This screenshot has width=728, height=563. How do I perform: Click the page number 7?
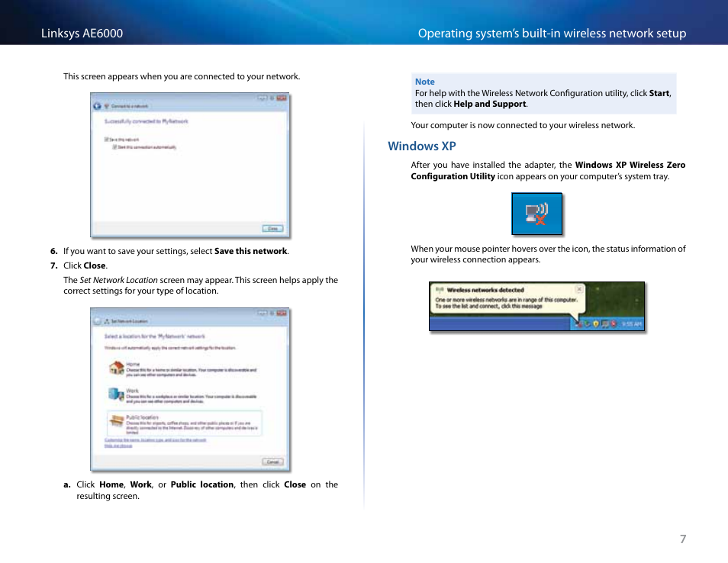(683, 539)
